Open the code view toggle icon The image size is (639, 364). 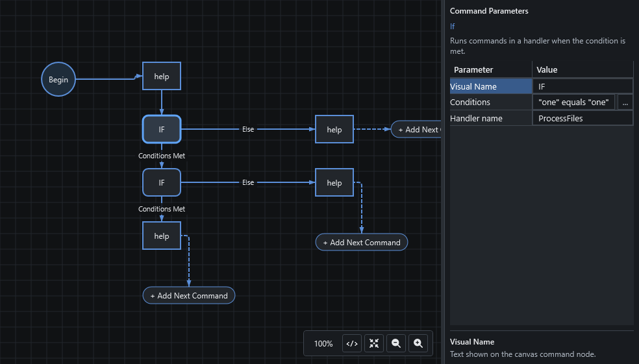coord(352,343)
